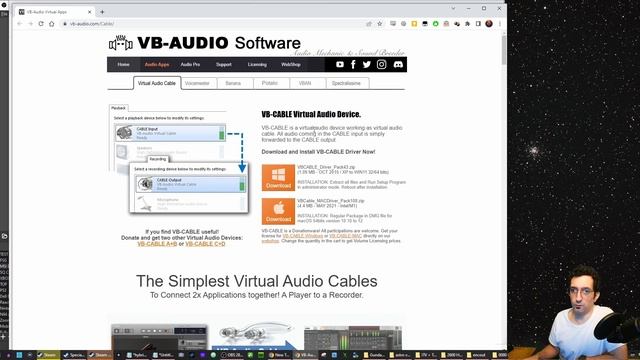Open the Chrome three-dot menu
Screen dimensions: 640x360
pyautogui.click(x=500, y=24)
